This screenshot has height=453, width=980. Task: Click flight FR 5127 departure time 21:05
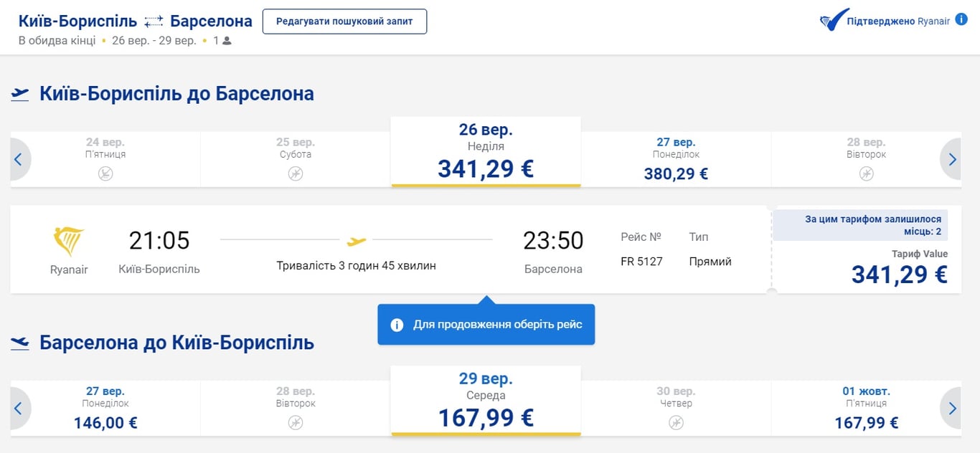(x=159, y=241)
